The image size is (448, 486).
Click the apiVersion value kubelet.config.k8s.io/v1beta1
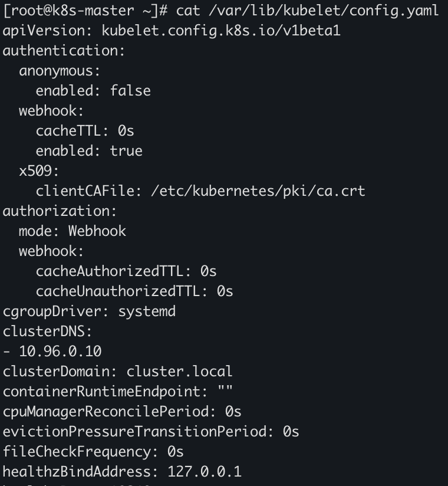coord(221,31)
